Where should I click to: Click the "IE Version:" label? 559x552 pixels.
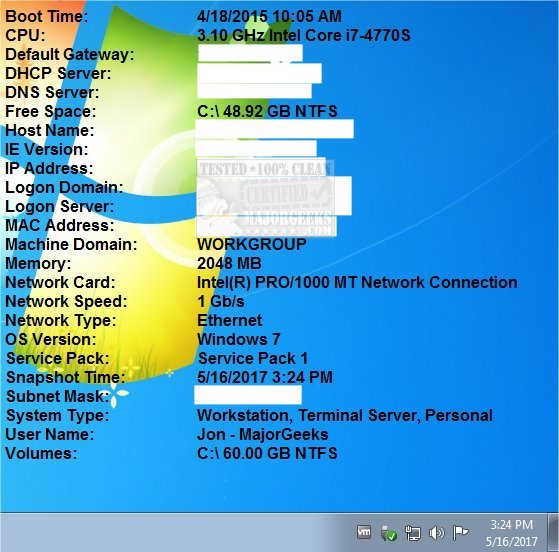tap(46, 149)
